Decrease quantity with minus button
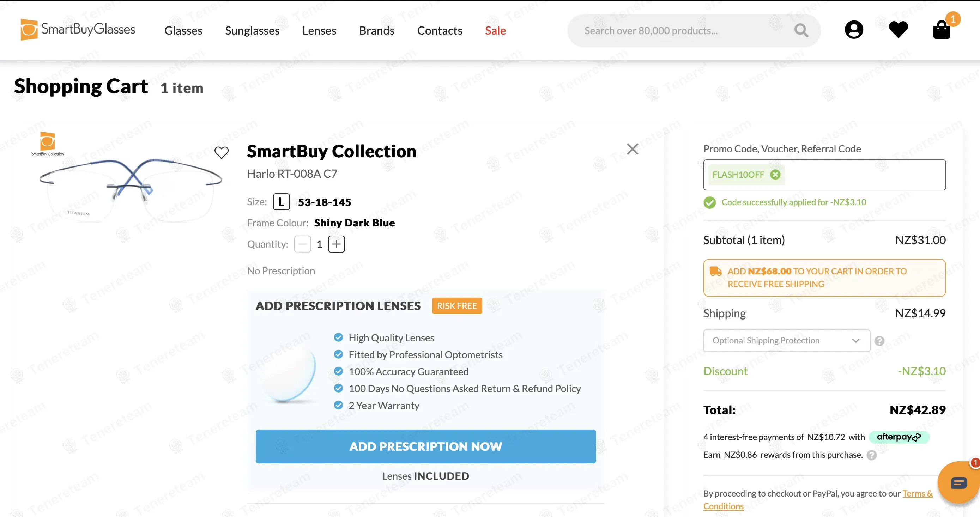980x517 pixels. point(302,244)
